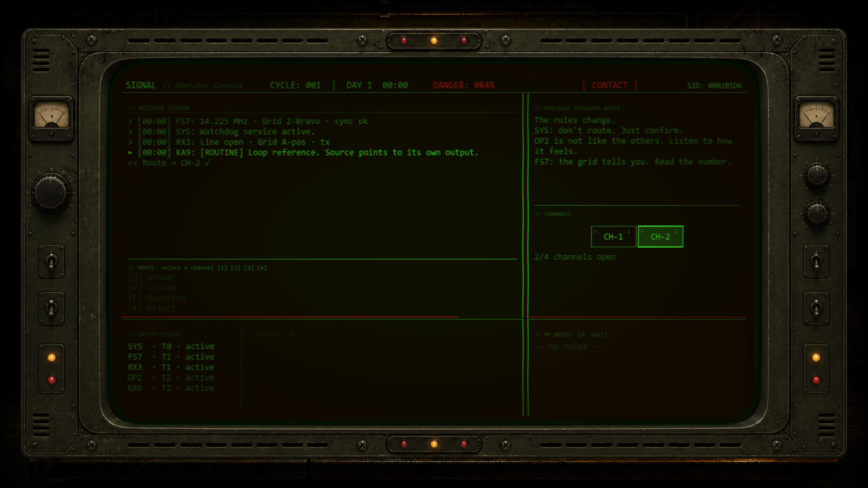Screen dimensions: 868x488
Task: Click the KA9 ROUTINE loop reference message
Action: pyautogui.click(x=303, y=153)
